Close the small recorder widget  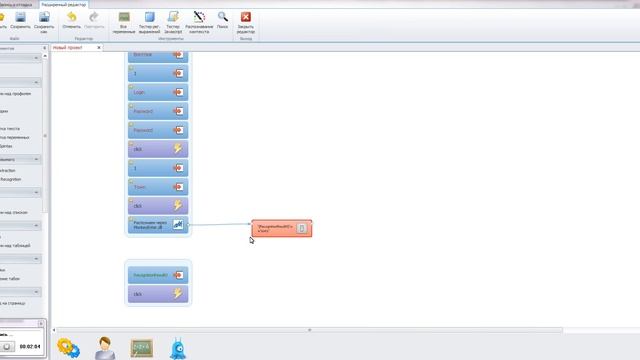pyautogui.click(x=41, y=324)
